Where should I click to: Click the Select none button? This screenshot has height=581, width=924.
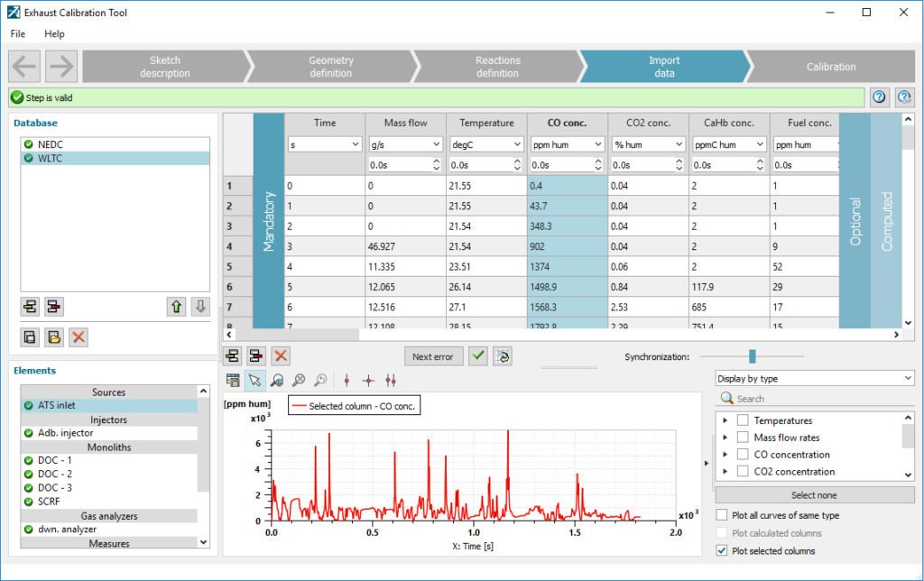814,495
